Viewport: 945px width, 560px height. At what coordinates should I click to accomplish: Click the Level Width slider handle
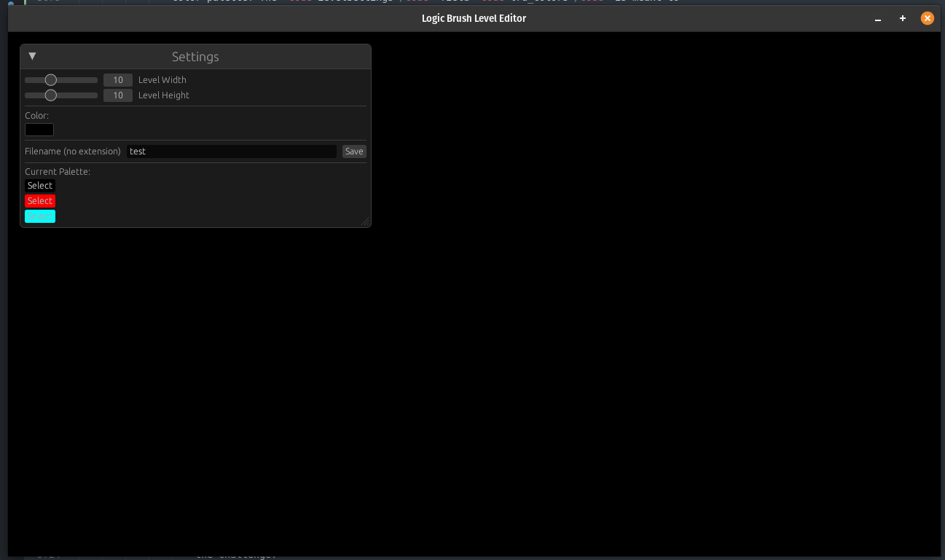(x=51, y=80)
